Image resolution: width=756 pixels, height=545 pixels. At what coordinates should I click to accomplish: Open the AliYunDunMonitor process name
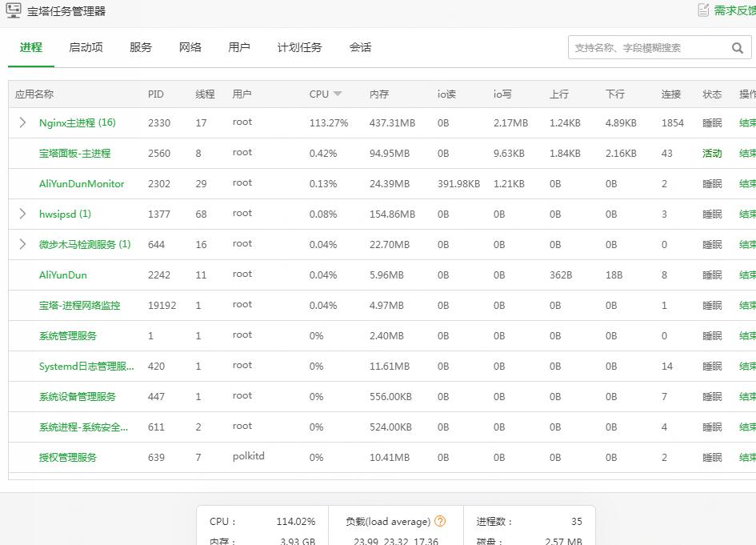82,184
